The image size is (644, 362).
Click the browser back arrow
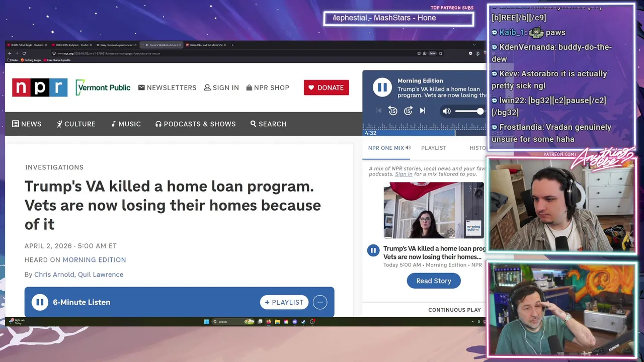10,53
